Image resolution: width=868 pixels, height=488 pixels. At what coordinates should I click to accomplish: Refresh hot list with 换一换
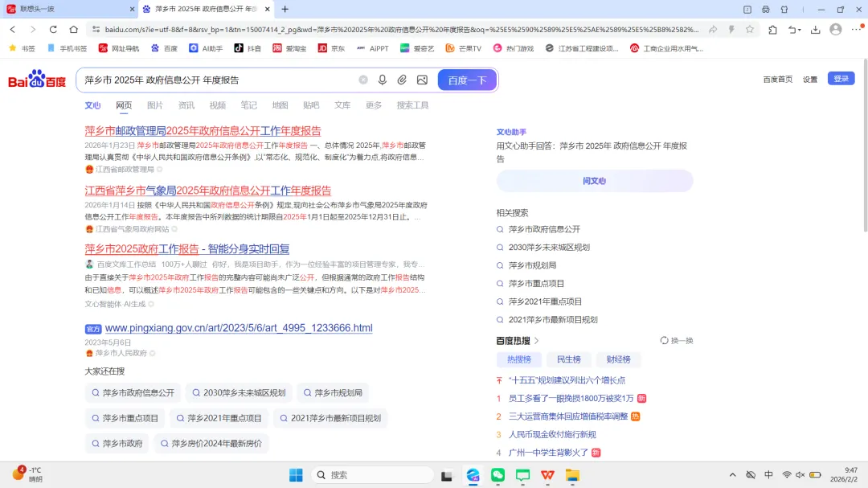point(677,341)
